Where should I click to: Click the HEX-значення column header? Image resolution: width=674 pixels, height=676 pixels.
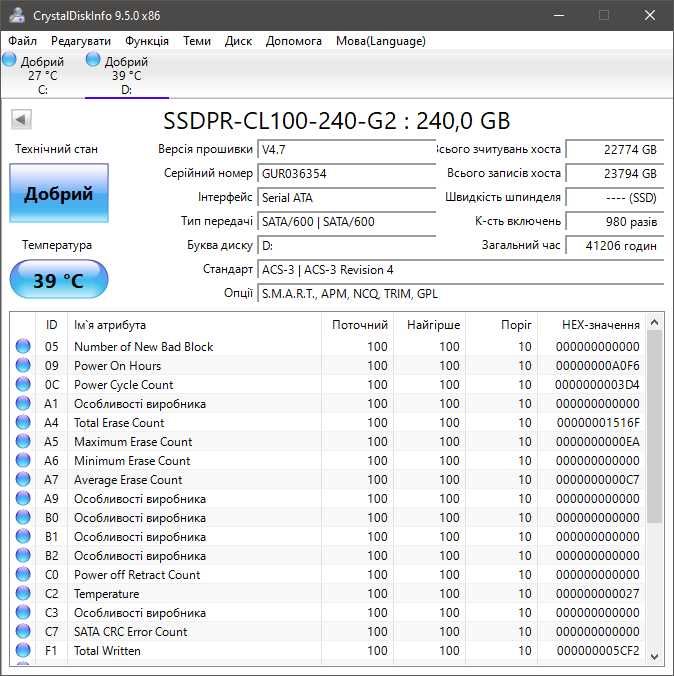592,325
